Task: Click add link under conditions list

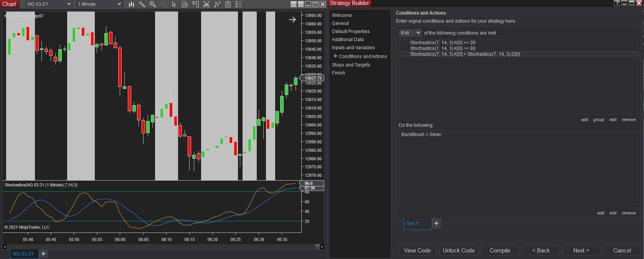Action: pyautogui.click(x=585, y=120)
